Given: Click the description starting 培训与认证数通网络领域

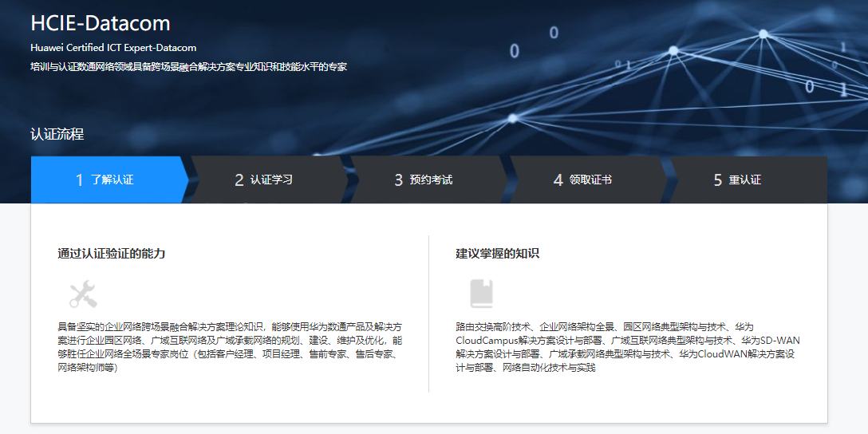Looking at the screenshot, I should [188, 67].
